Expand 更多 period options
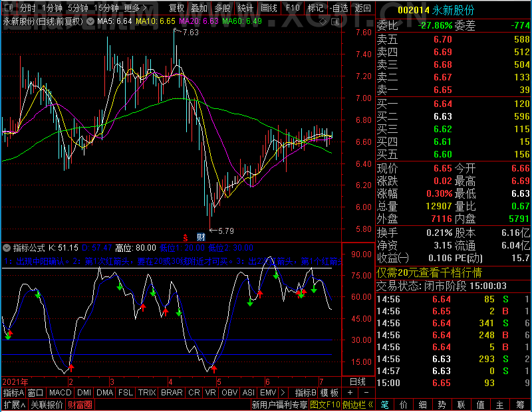The width and height of the screenshot is (532, 412). (136, 8)
